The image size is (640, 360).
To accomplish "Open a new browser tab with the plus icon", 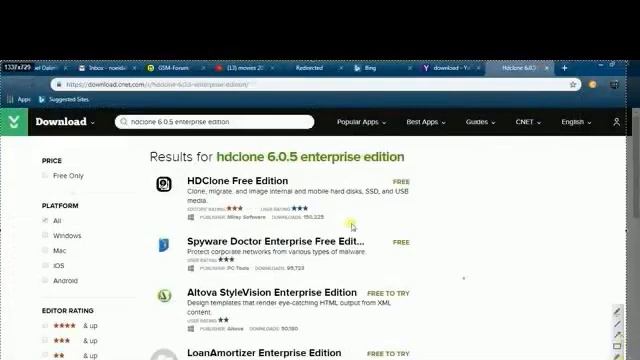I will [564, 68].
